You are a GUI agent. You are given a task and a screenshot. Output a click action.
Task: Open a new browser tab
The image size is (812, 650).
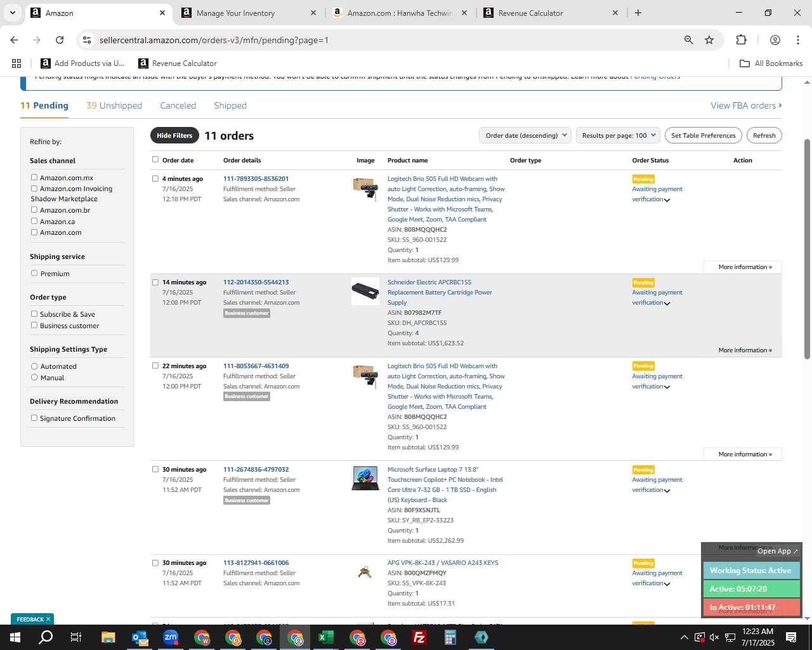tap(638, 13)
